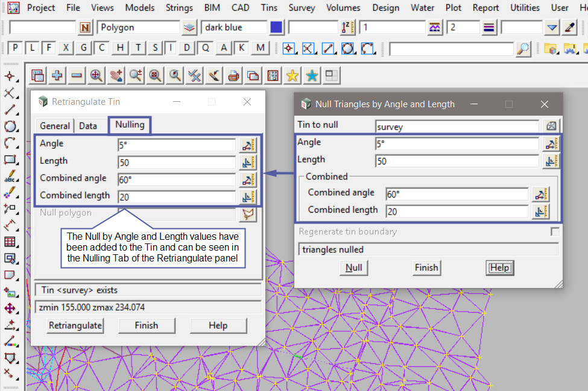This screenshot has height=391, width=588.
Task: Activate the pan hand tool
Action: [x=116, y=76]
